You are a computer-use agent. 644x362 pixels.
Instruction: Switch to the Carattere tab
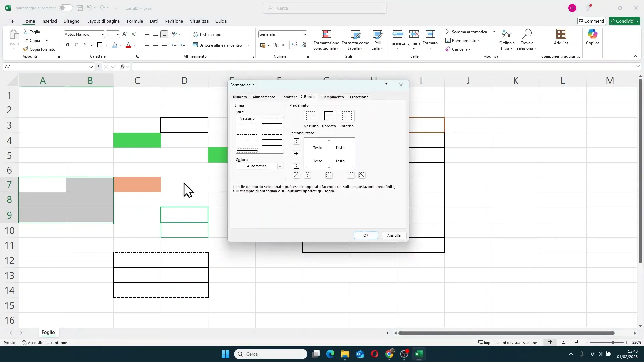(x=289, y=97)
